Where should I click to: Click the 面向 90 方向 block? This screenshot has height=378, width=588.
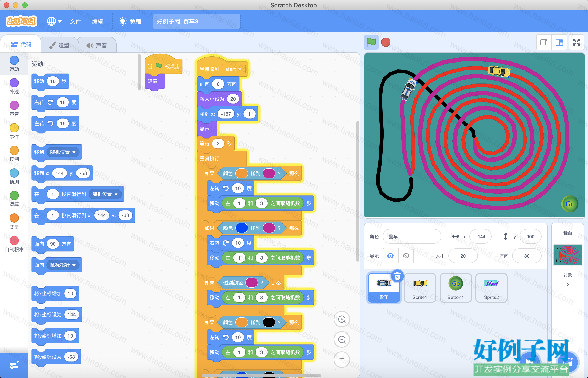[53, 244]
